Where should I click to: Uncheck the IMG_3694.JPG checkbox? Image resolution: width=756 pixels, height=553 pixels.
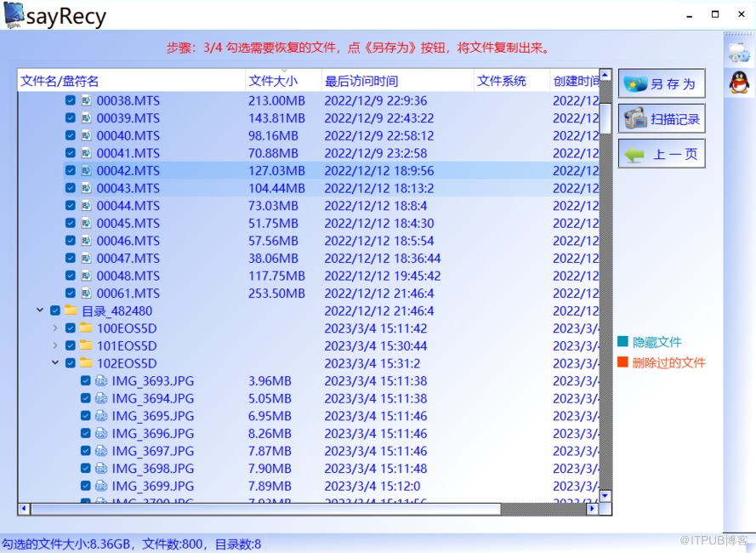pos(85,398)
